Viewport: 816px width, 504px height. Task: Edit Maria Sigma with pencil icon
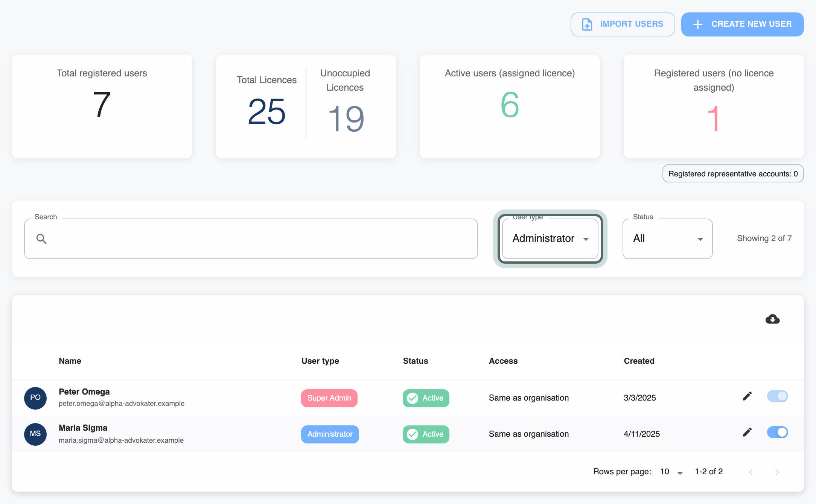(747, 432)
